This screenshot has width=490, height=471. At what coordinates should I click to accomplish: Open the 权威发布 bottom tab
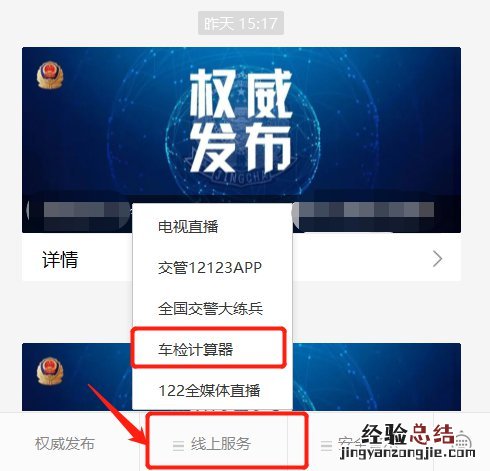65,444
